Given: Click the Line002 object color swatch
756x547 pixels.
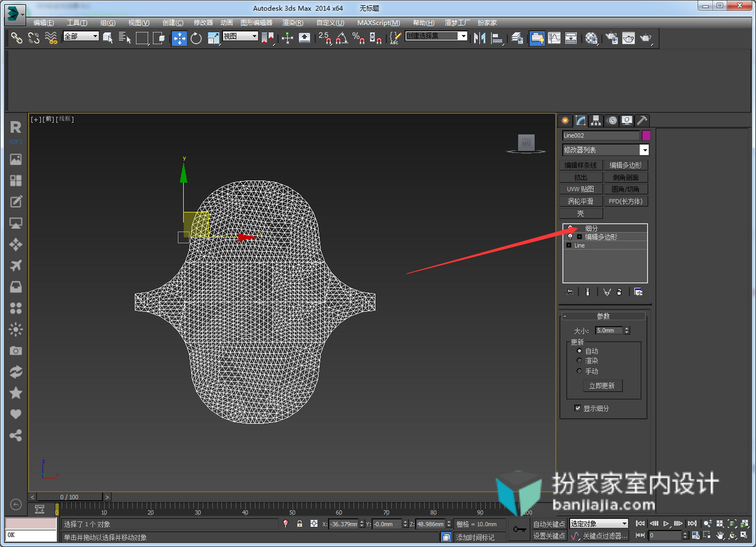Looking at the screenshot, I should point(646,136).
